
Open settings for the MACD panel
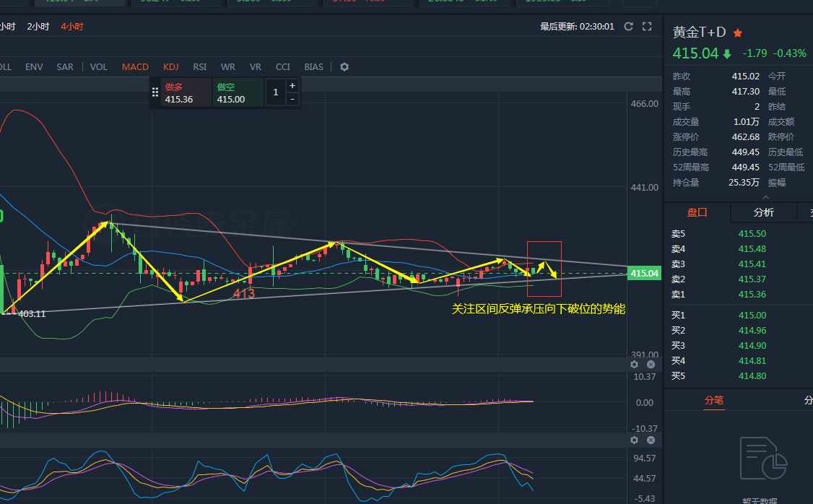tap(634, 365)
